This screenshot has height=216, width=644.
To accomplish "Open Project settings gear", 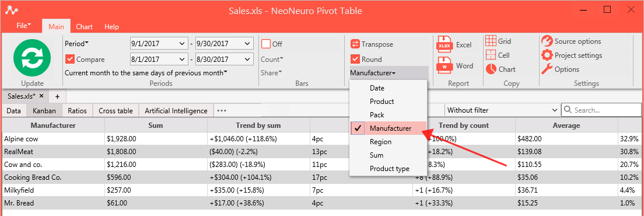I will (572, 55).
